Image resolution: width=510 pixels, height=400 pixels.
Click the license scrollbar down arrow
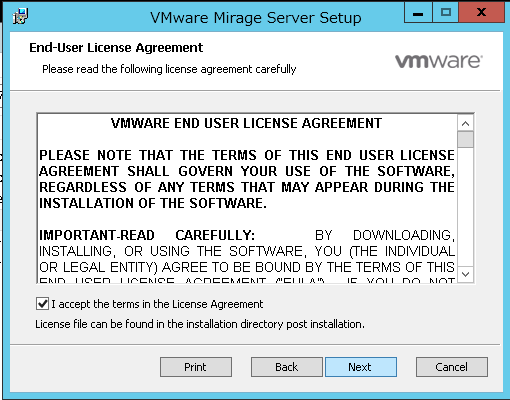[466, 274]
